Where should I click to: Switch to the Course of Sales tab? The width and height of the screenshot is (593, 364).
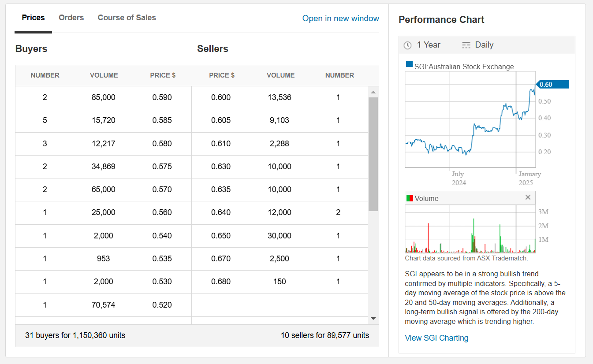[127, 18]
